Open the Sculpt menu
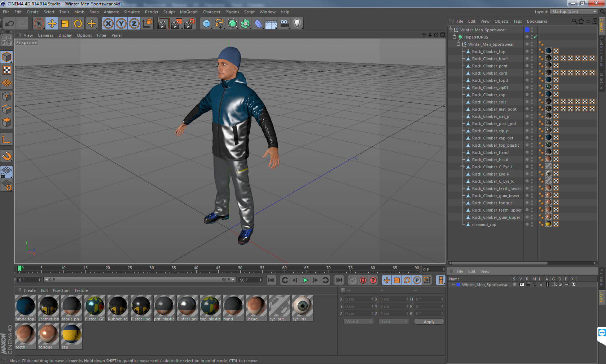Viewport: 606px width, 364px height. tap(169, 12)
